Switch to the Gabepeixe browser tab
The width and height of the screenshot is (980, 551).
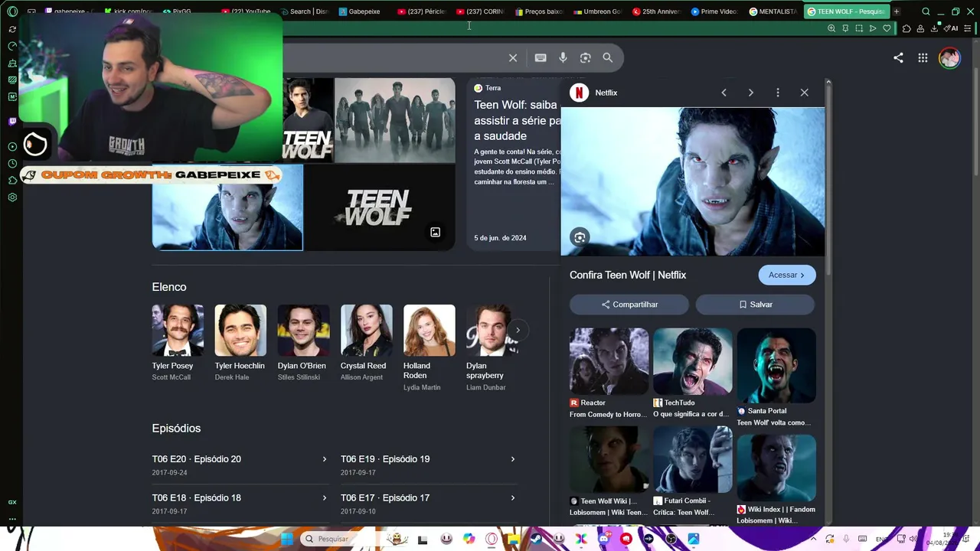pos(360,11)
